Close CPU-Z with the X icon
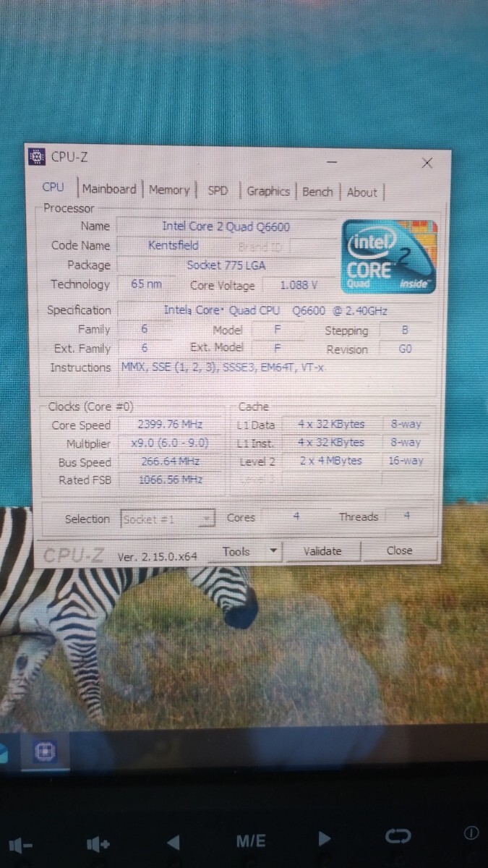488x868 pixels. tap(427, 163)
